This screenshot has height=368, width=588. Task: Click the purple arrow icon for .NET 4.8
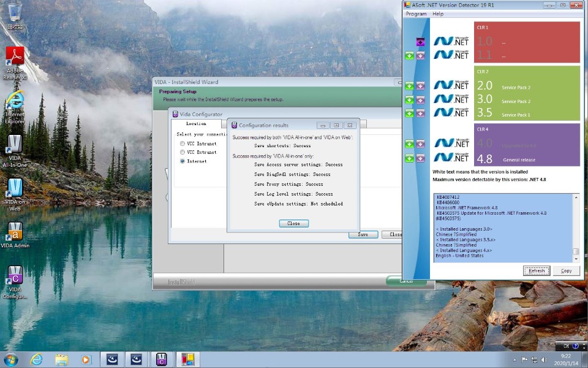(420, 158)
